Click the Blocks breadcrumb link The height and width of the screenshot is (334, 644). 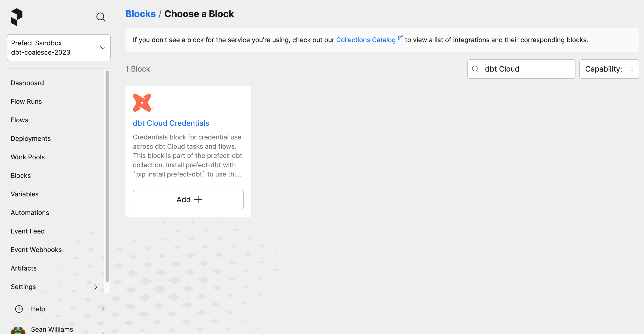point(141,14)
